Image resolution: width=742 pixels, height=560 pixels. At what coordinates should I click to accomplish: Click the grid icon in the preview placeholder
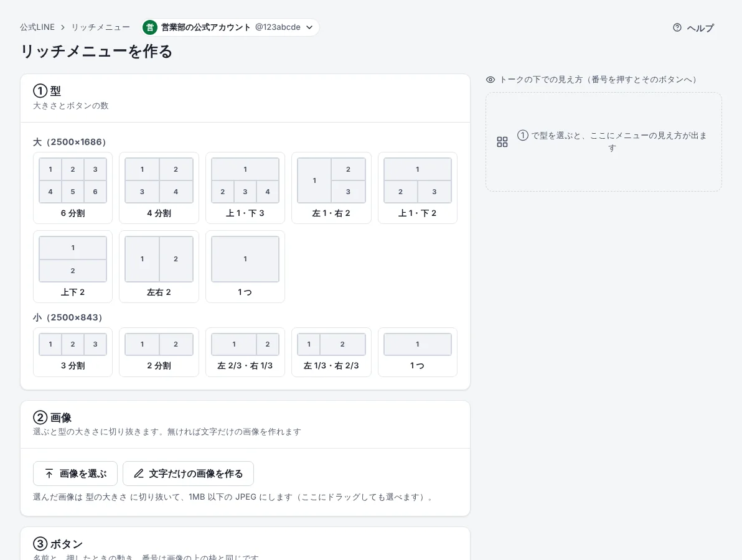click(x=502, y=142)
